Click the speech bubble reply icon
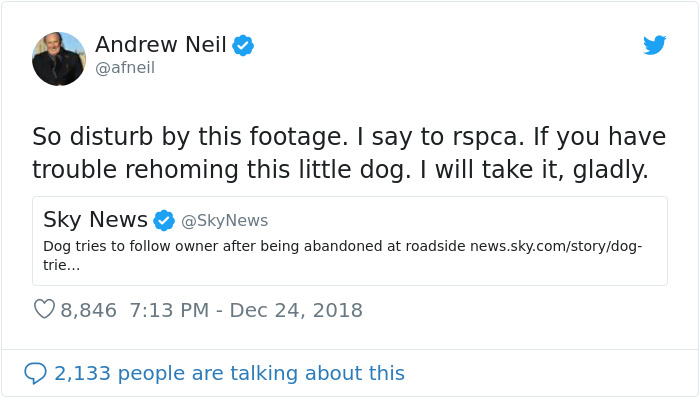 pyautogui.click(x=35, y=373)
